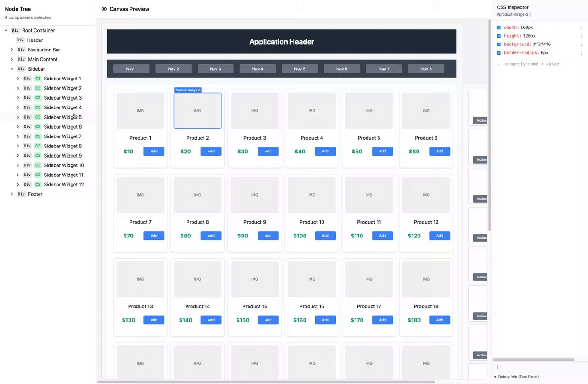Toggle the height property checkbox
The width and height of the screenshot is (588, 384).
[499, 36]
